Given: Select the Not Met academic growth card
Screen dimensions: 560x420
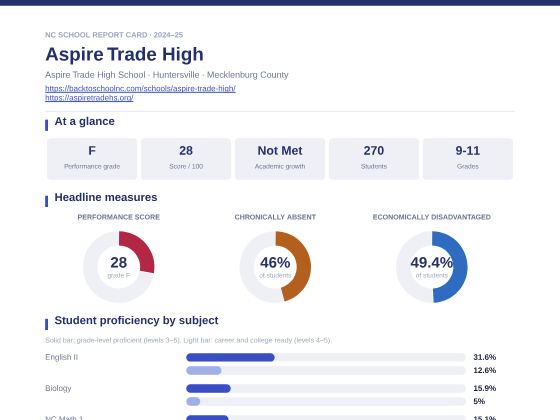Looking at the screenshot, I should 280,159.
